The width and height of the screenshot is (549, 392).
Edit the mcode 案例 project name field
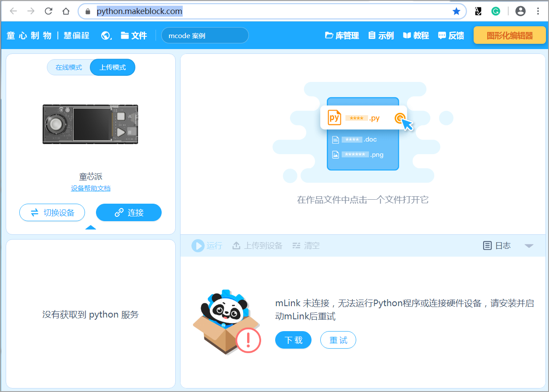[x=205, y=35]
